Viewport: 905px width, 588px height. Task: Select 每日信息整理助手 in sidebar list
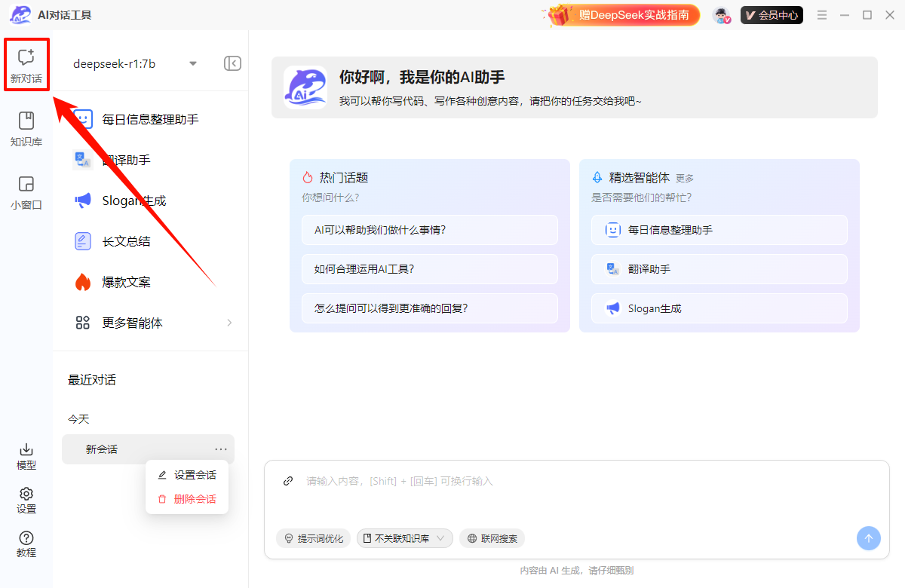[x=151, y=119]
